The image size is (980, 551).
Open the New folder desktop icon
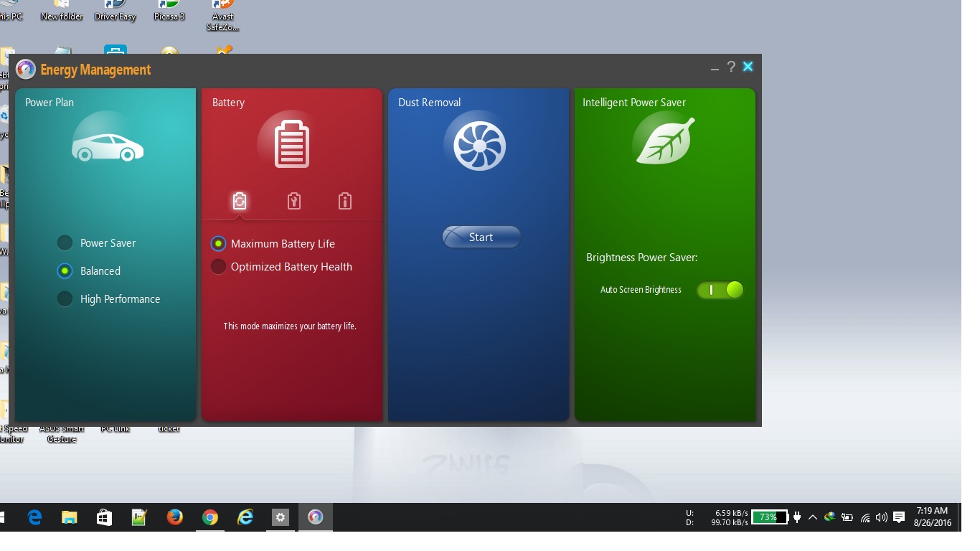click(x=62, y=11)
